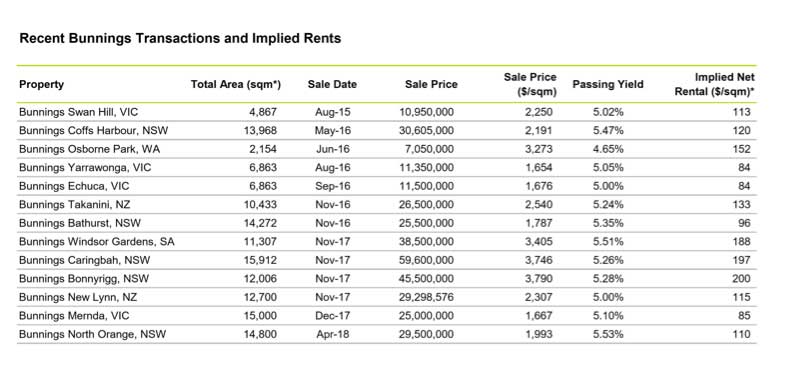Select the Apr-18 sale date cell
This screenshot has height=378, width=789.
coord(333,334)
